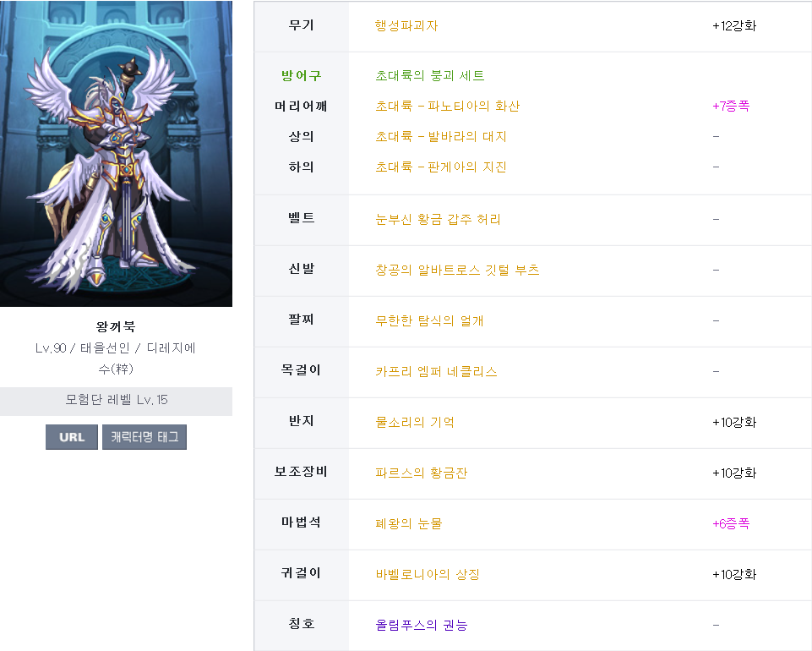Click the 마법석 row label
Image resolution: width=812 pixels, height=651 pixels.
click(x=302, y=522)
